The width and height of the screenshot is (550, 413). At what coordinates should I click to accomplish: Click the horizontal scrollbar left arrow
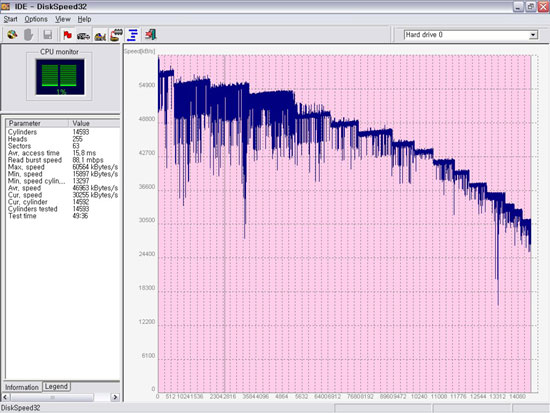(x=6, y=397)
